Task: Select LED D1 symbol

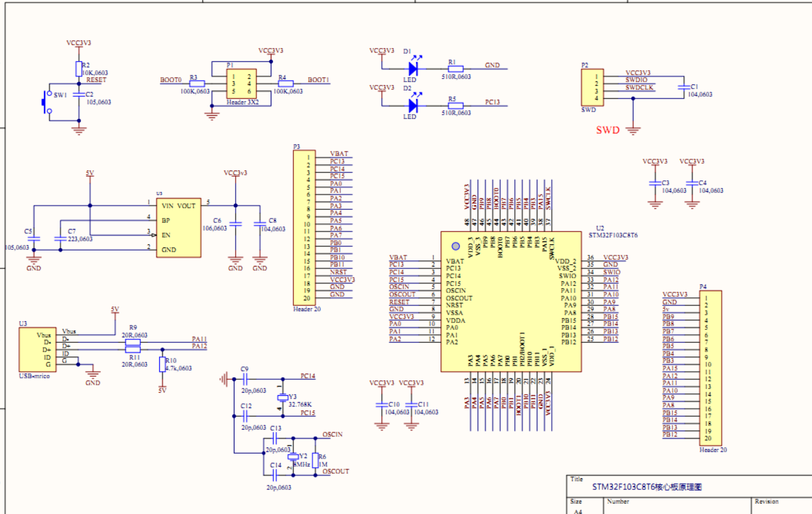Action: 413,68
